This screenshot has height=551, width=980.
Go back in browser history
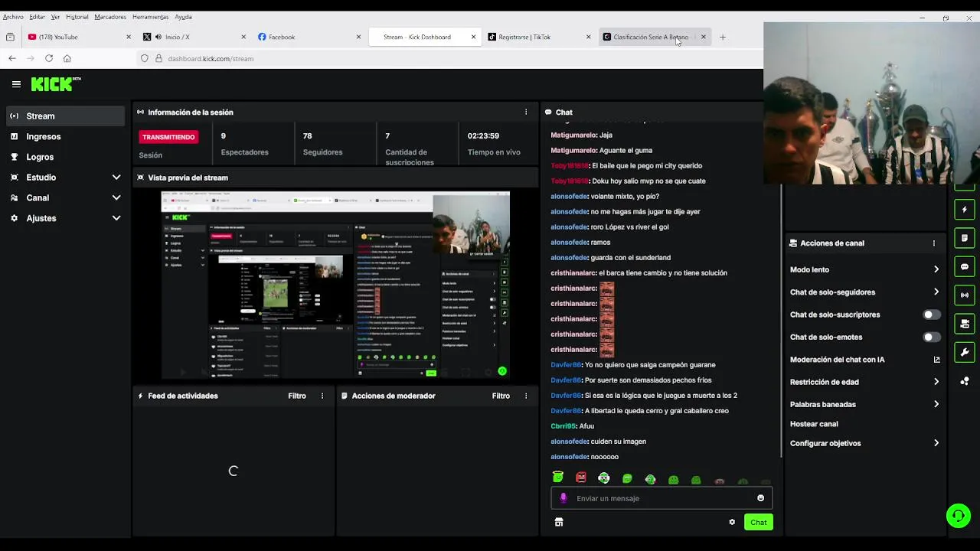tap(12, 58)
